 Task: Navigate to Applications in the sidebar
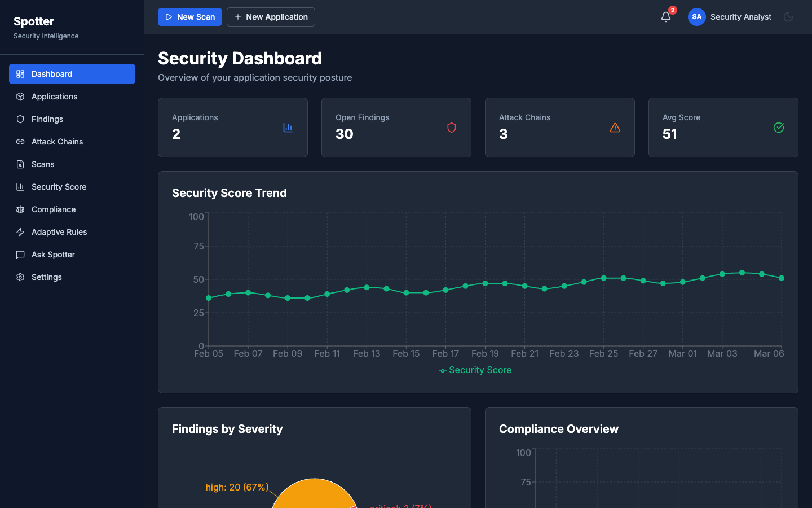pyautogui.click(x=20, y=97)
